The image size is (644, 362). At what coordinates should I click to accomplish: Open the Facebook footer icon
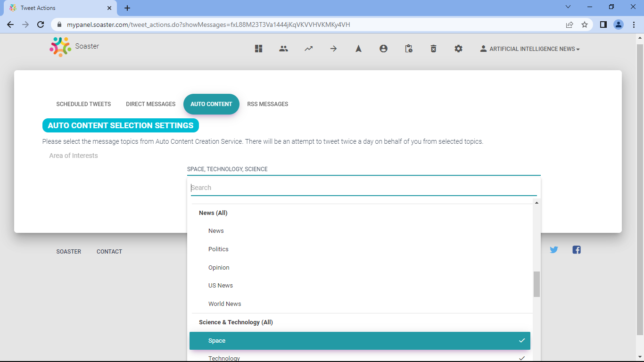pos(577,250)
